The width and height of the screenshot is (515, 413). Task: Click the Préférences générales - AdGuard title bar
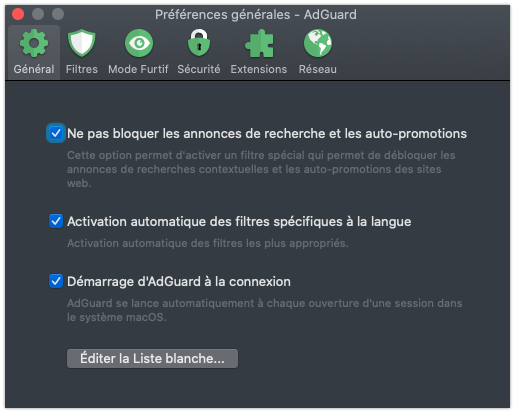(256, 15)
